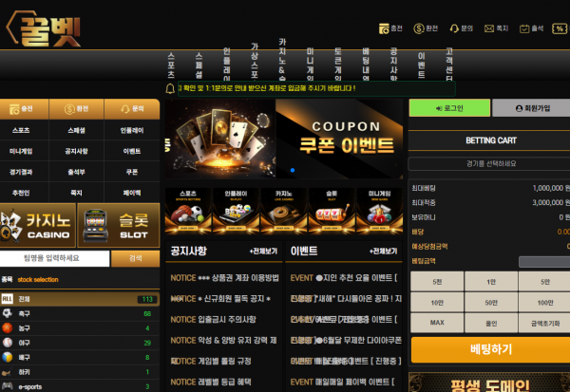Expand 이벤트 list with +전체보기 link
This screenshot has height=392, width=570.
click(384, 252)
